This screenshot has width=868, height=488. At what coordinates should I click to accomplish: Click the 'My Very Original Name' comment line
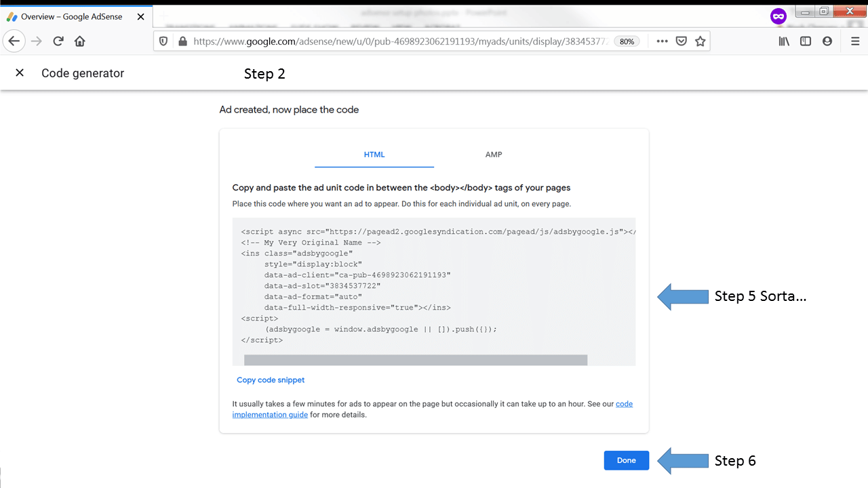tap(311, 243)
